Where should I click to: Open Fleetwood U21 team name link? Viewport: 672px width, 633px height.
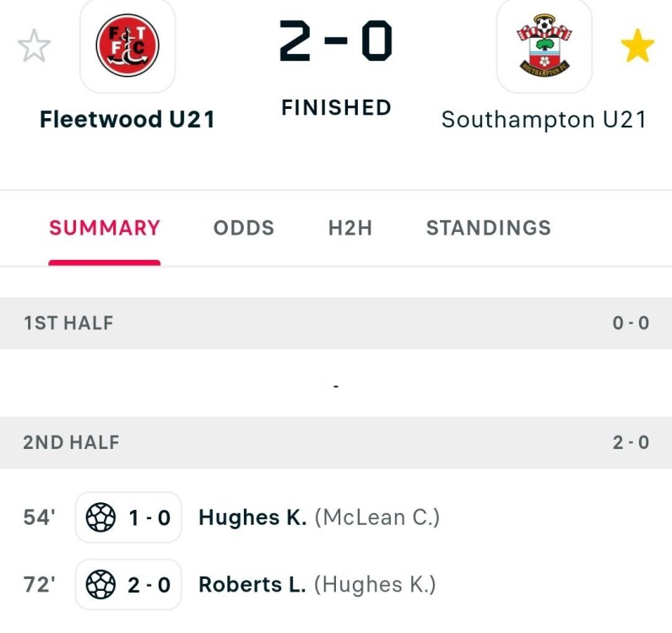pyautogui.click(x=127, y=120)
